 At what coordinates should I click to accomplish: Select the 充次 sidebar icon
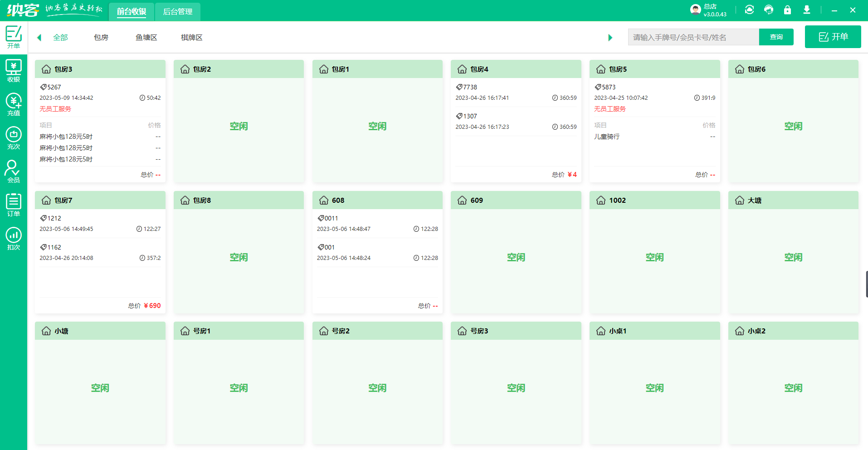coord(14,138)
